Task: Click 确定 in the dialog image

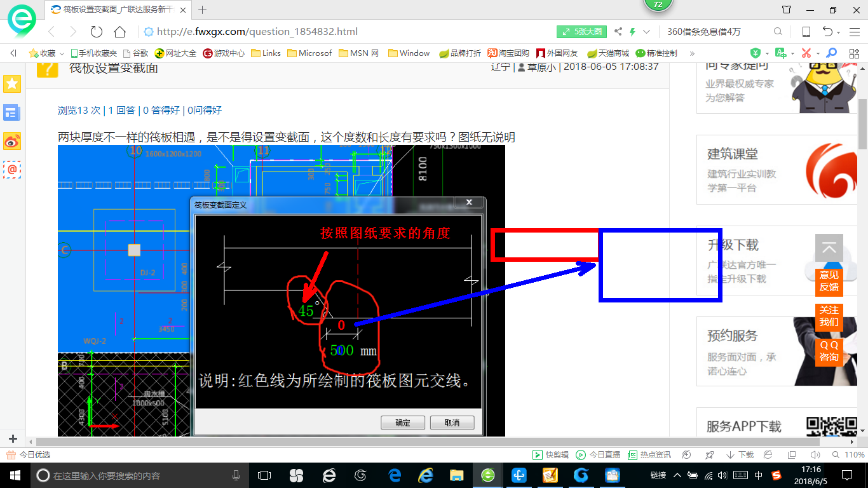Action: pyautogui.click(x=403, y=423)
